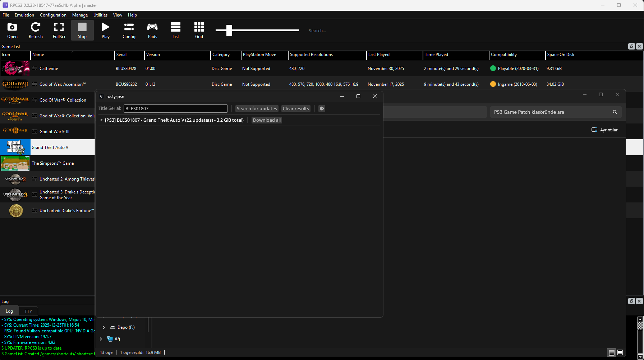Image resolution: width=644 pixels, height=360 pixels.
Task: Sort by the Compatibility column header
Action: (517, 55)
